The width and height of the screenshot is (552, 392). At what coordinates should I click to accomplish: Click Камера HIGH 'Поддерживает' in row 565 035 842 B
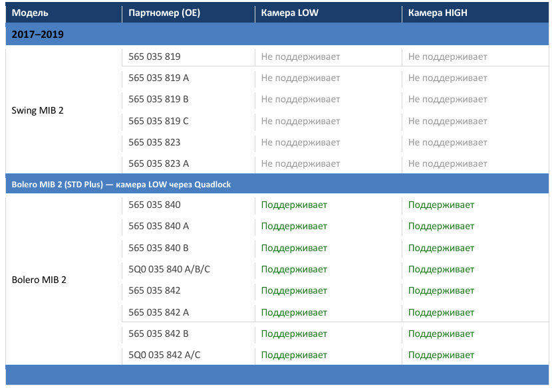pyautogui.click(x=441, y=334)
